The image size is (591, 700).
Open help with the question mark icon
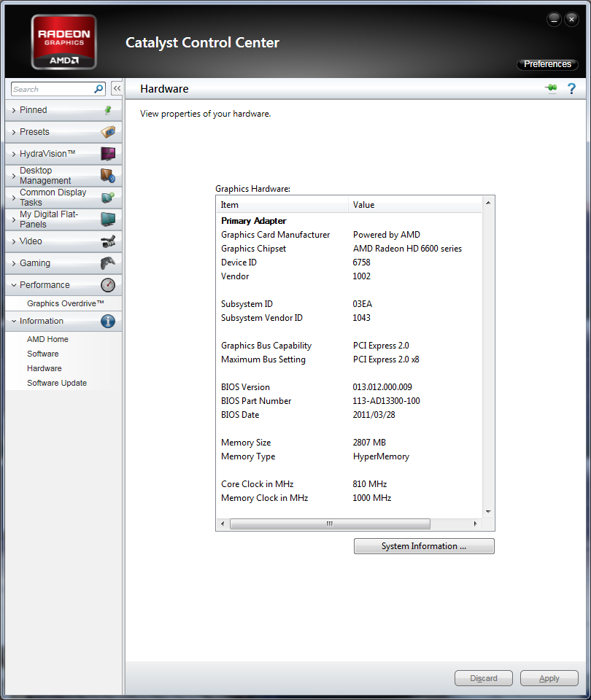(x=571, y=88)
